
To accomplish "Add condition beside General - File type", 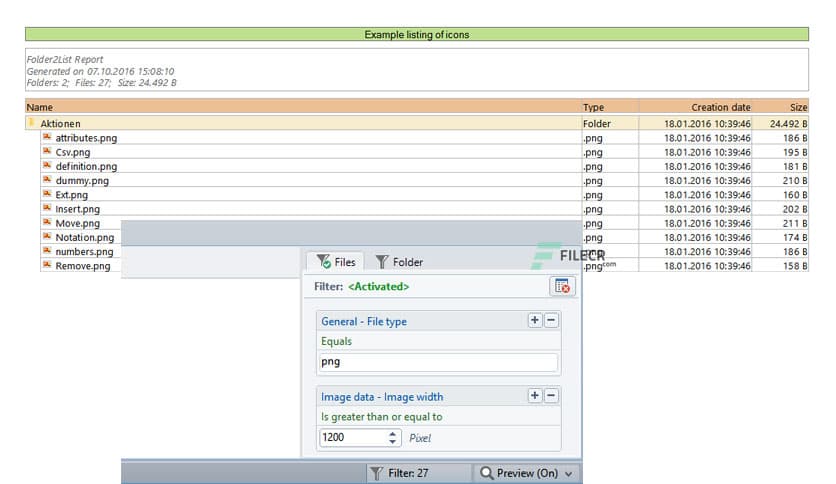I will coord(535,320).
